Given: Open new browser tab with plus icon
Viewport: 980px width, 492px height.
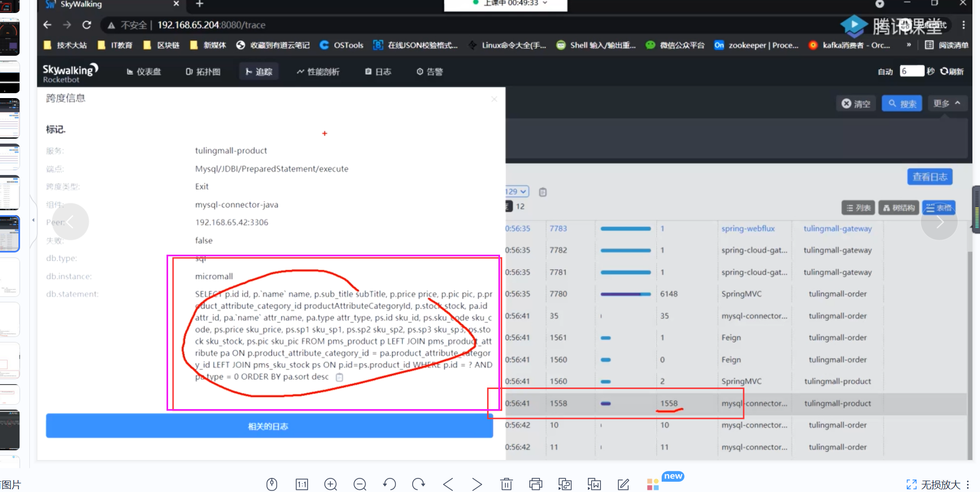Looking at the screenshot, I should [200, 4].
